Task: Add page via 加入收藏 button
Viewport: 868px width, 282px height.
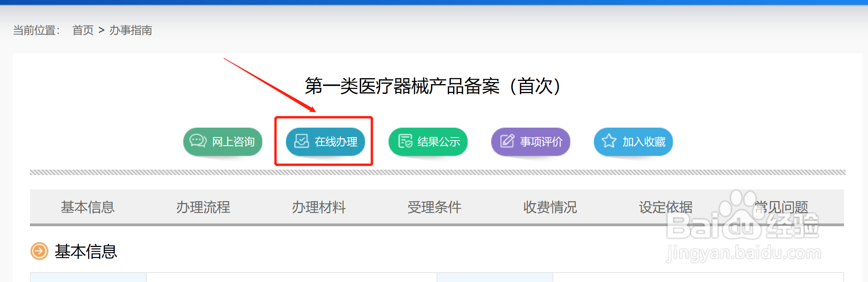Action: 633,142
